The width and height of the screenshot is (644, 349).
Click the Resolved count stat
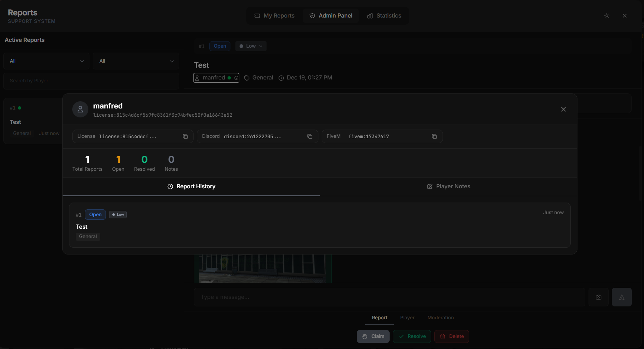pyautogui.click(x=145, y=163)
